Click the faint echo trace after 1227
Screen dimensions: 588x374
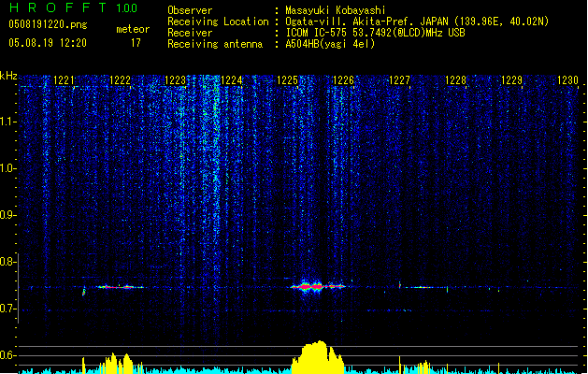(421, 287)
